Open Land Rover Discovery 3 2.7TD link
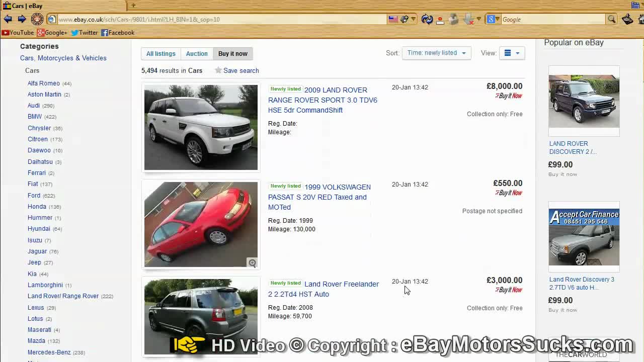The width and height of the screenshot is (644, 362). (x=582, y=284)
